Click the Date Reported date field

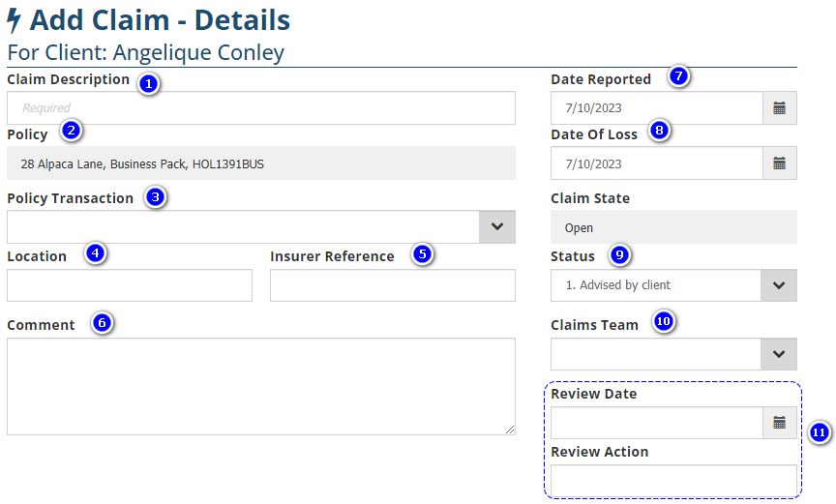[x=656, y=108]
